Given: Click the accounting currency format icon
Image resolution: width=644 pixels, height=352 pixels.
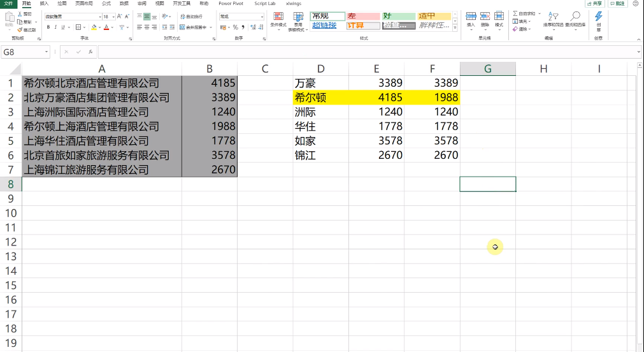Looking at the screenshot, I should (x=223, y=27).
